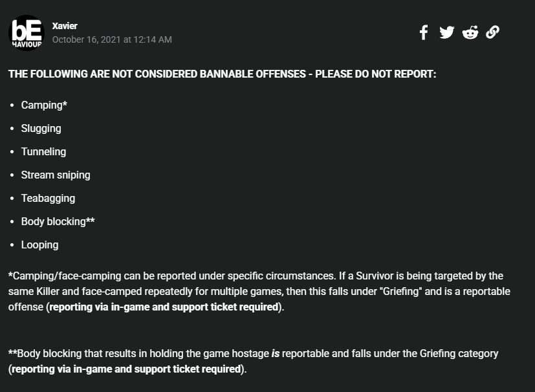
Task: Click the bannable offenses heading
Action: coord(222,74)
